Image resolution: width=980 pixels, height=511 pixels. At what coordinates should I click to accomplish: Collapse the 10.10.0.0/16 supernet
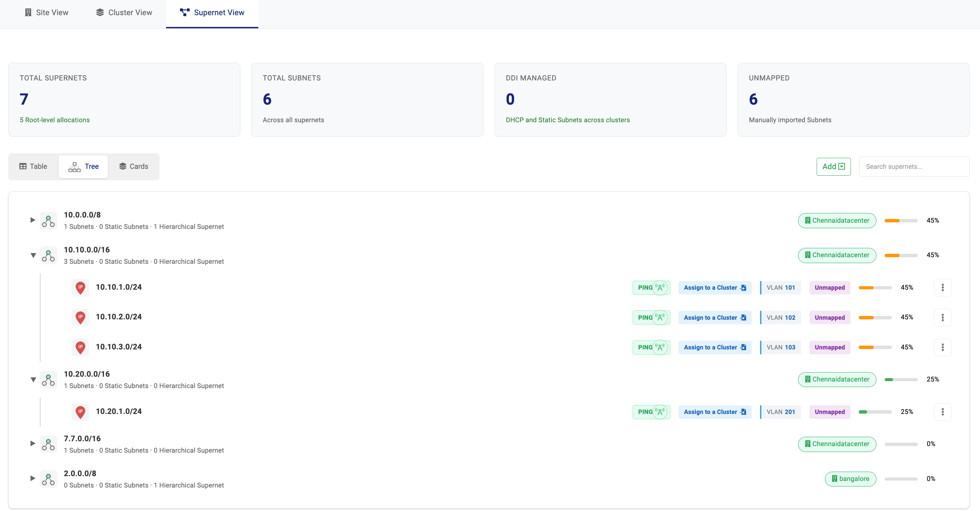tap(33, 255)
